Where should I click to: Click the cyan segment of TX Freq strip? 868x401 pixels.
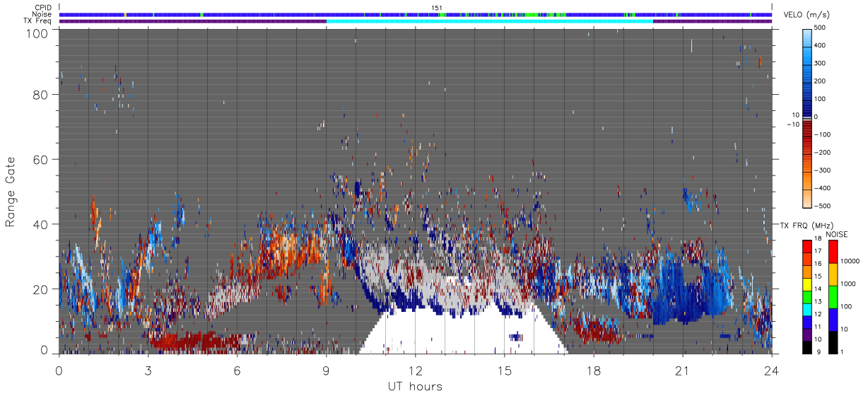(x=490, y=21)
